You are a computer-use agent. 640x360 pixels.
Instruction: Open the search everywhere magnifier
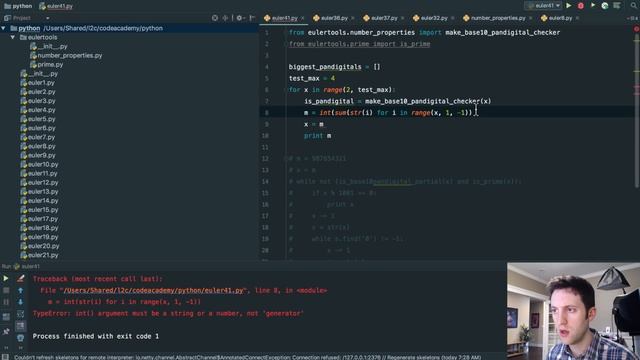(634, 6)
